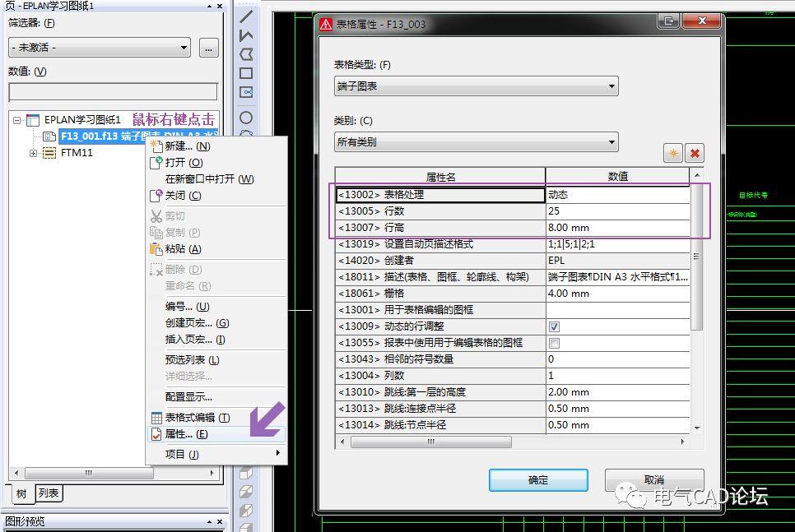Click the 行数 value cell showing 25
The image size is (795, 532).
[617, 211]
